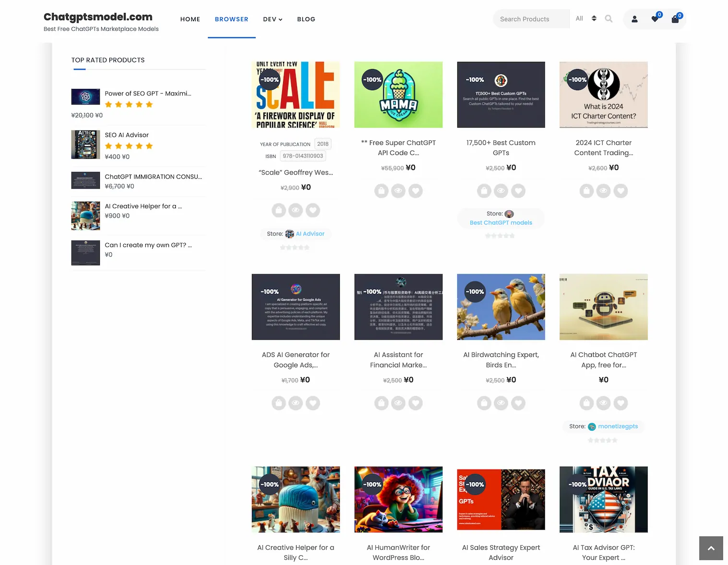Viewport: 728px width, 565px height.
Task: Quick view the Scale Geoffrey West product
Action: click(x=296, y=210)
